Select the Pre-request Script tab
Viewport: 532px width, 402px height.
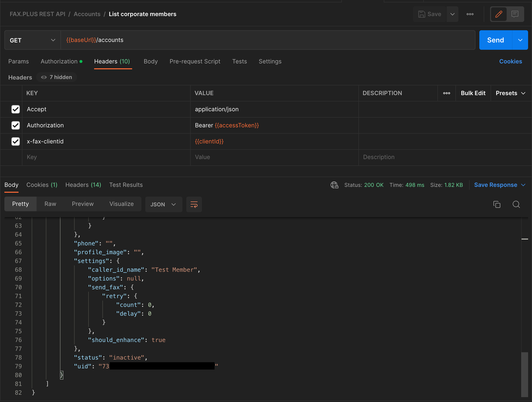[195, 61]
